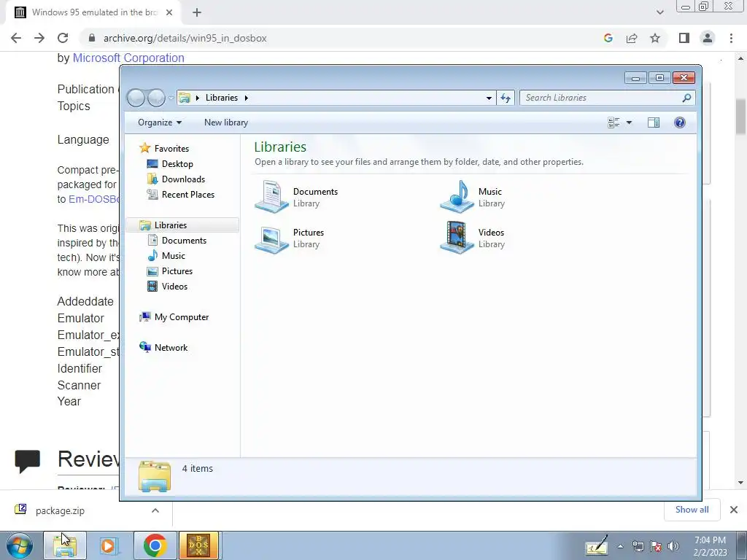Open Windows Media Player from taskbar
Viewport: 747px width, 560px height.
(x=109, y=545)
